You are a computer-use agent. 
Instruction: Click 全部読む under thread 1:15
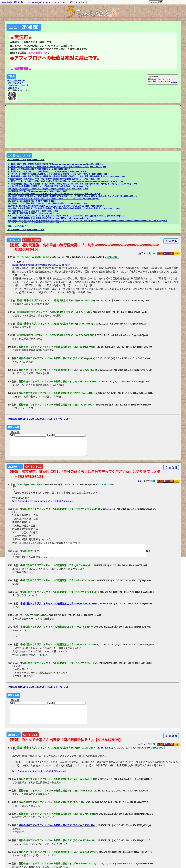pos(12,419)
